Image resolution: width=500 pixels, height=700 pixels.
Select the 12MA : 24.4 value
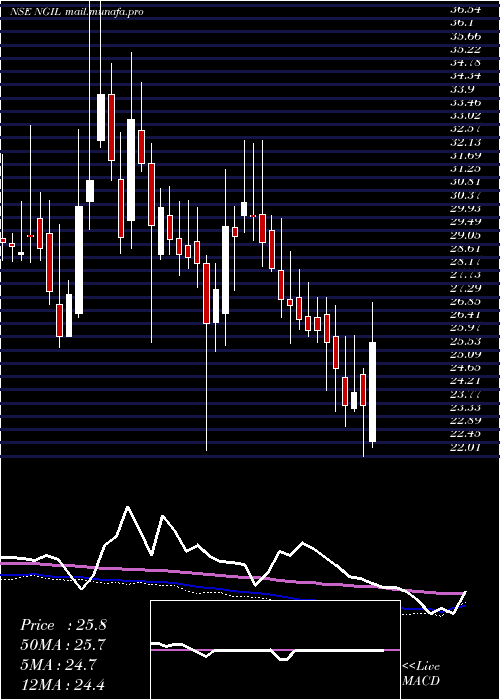pos(63,684)
